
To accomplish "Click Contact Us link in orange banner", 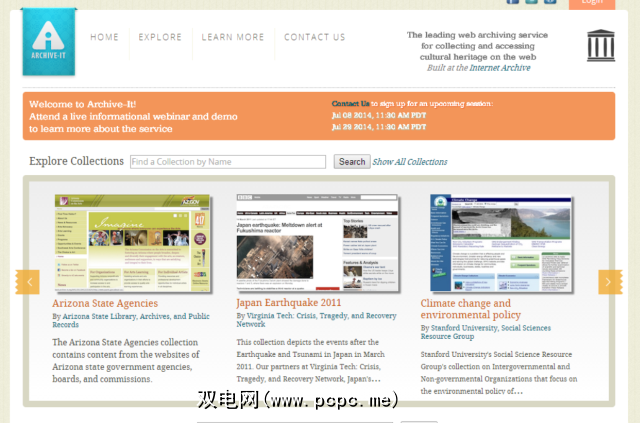I will coord(350,104).
